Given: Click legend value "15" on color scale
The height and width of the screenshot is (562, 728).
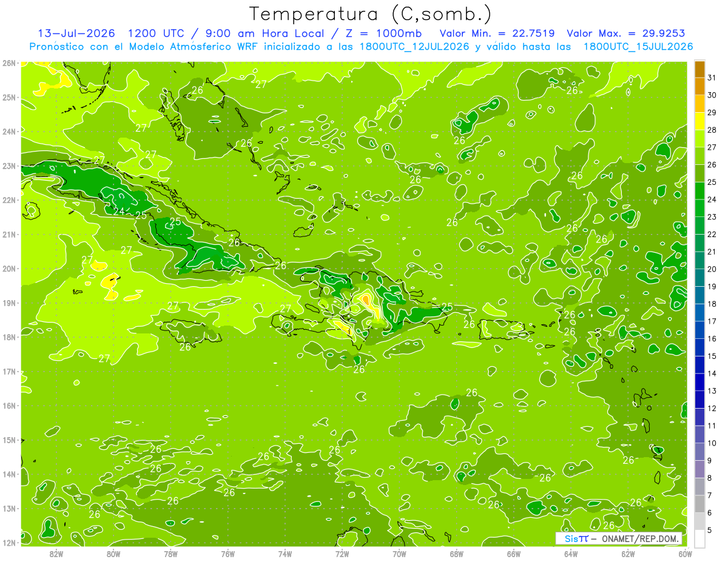Looking at the screenshot, I should (712, 356).
